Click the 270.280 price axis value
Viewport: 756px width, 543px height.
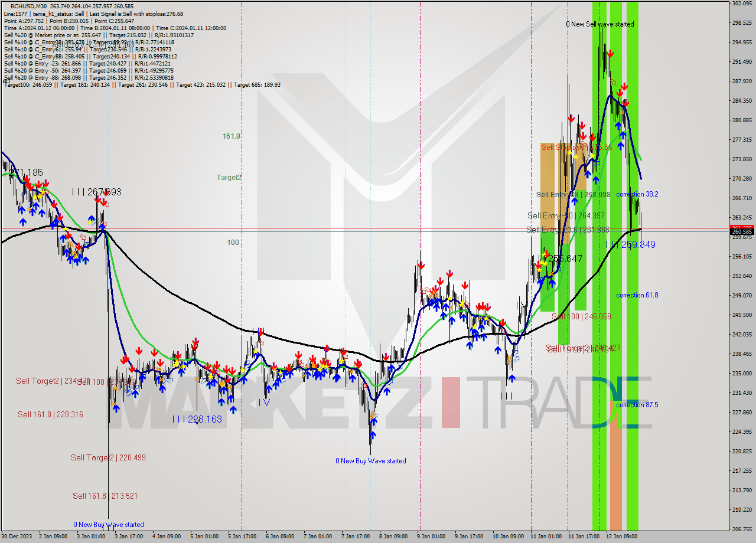742,179
